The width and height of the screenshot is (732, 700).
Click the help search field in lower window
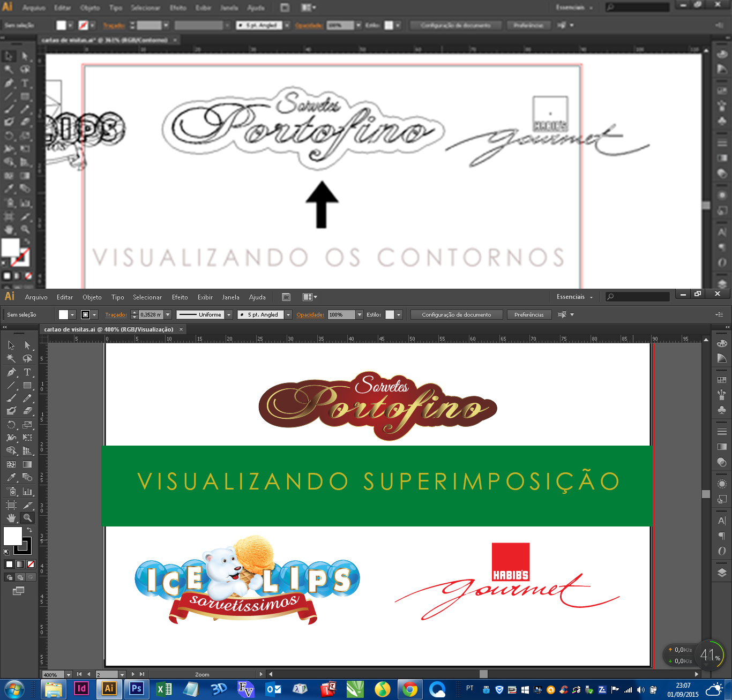click(x=638, y=297)
